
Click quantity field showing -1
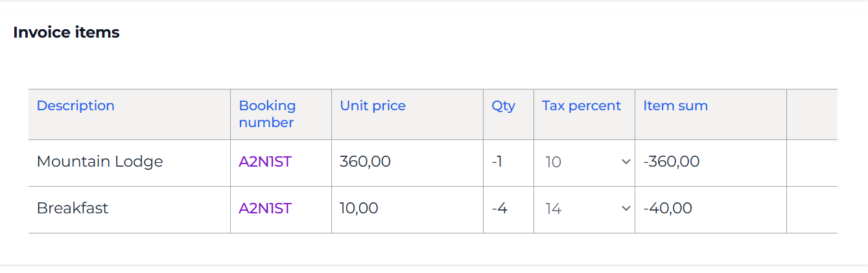[x=497, y=162]
